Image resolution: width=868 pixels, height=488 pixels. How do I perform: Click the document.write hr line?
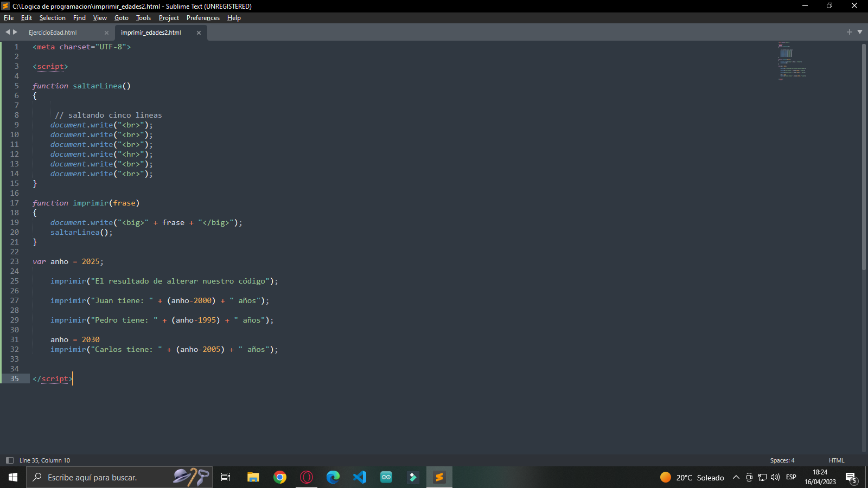coord(101,155)
